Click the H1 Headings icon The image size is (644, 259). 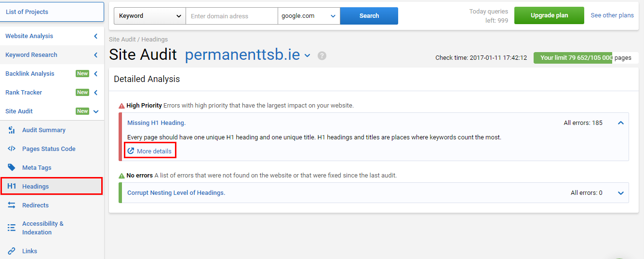click(x=12, y=186)
